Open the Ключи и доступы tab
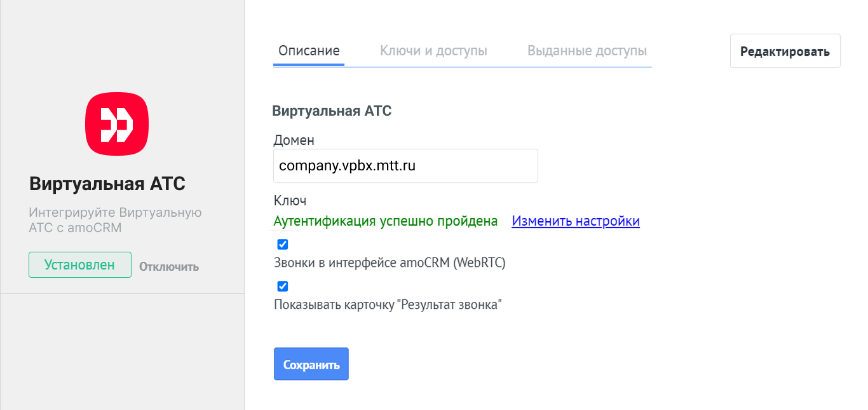The width and height of the screenshot is (868, 410). [433, 51]
